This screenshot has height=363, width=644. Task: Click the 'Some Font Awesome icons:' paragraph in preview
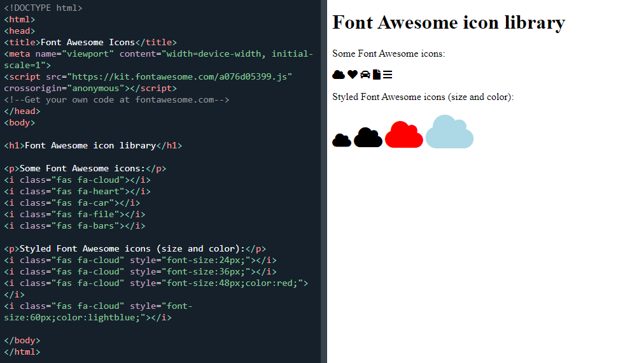[x=389, y=53]
